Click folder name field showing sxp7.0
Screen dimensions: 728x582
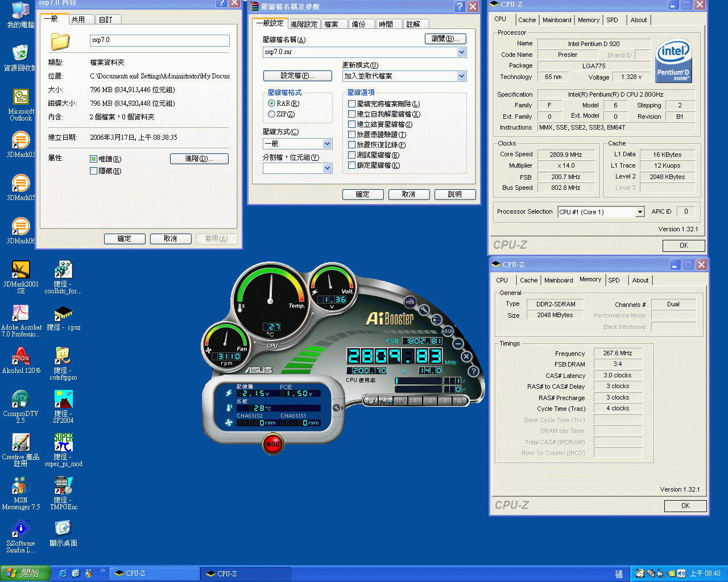click(160, 40)
